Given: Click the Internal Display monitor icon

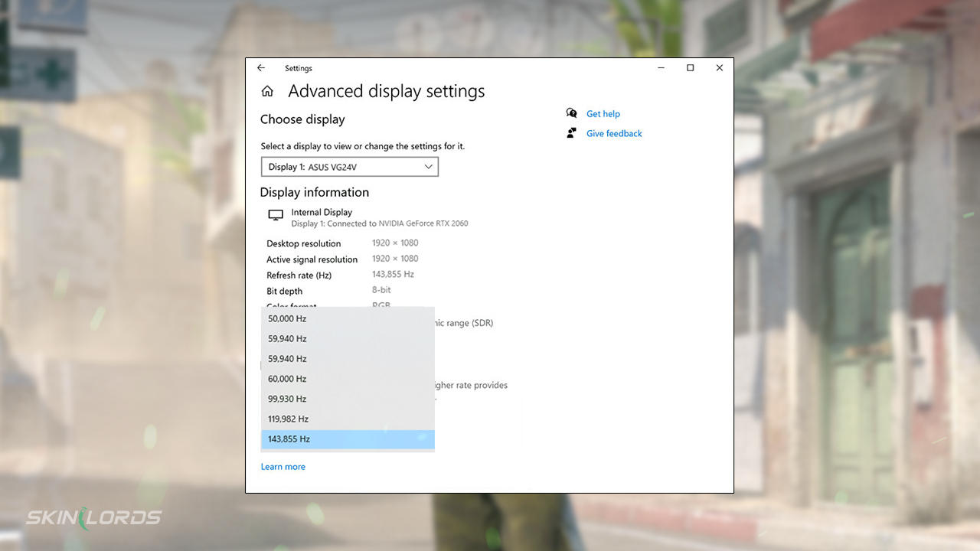Looking at the screenshot, I should [276, 216].
